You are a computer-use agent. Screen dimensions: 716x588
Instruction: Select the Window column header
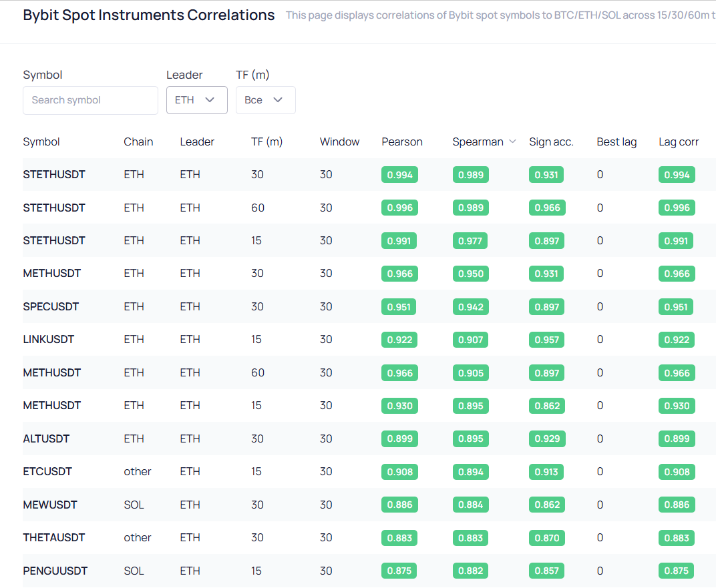(339, 141)
